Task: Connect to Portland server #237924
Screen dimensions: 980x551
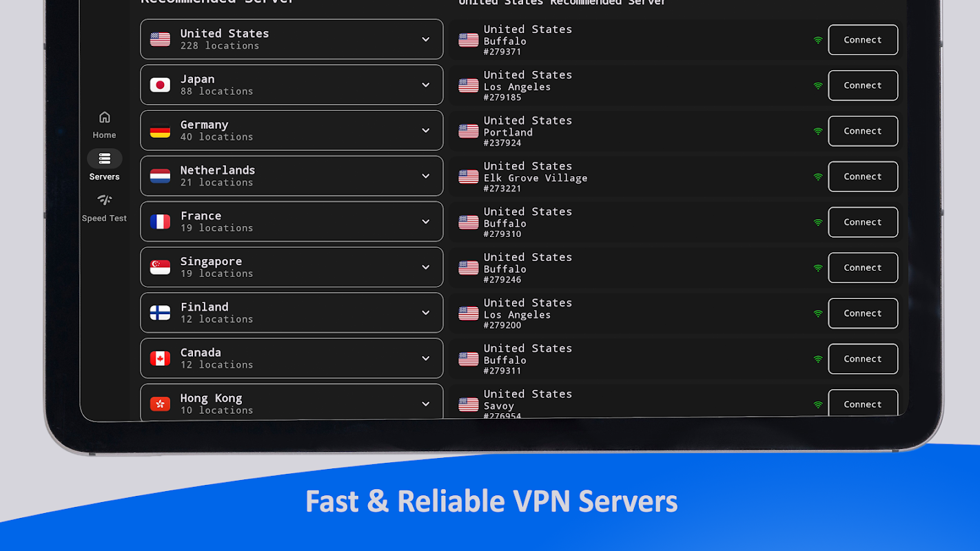Action: point(863,131)
